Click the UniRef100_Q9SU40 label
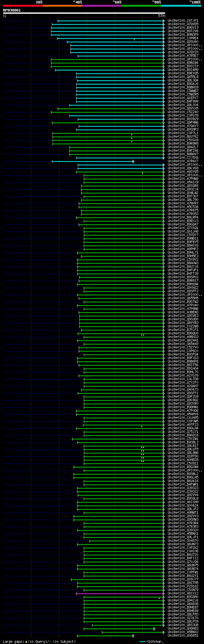204x644 pixels. click(x=183, y=42)
